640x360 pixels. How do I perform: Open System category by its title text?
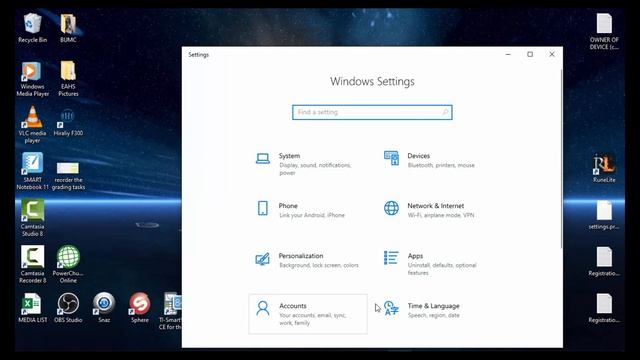(289, 156)
